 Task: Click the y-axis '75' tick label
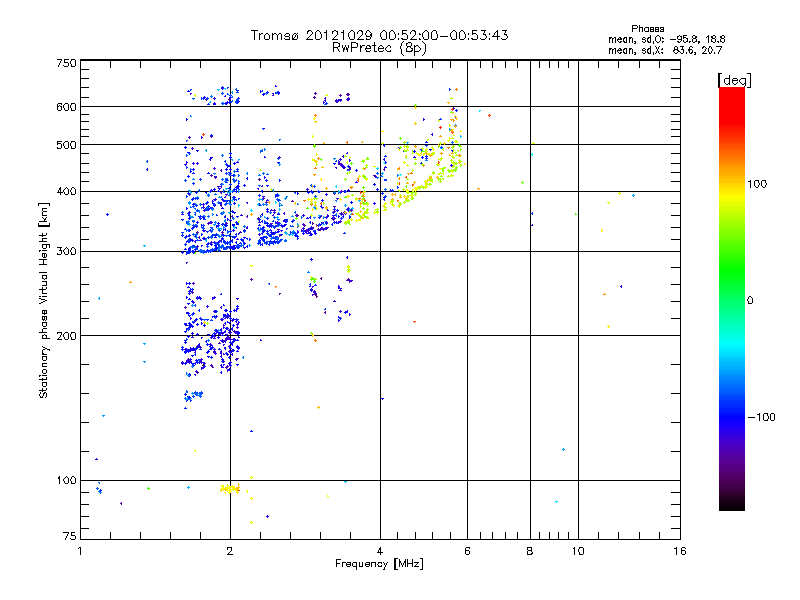(x=70, y=536)
